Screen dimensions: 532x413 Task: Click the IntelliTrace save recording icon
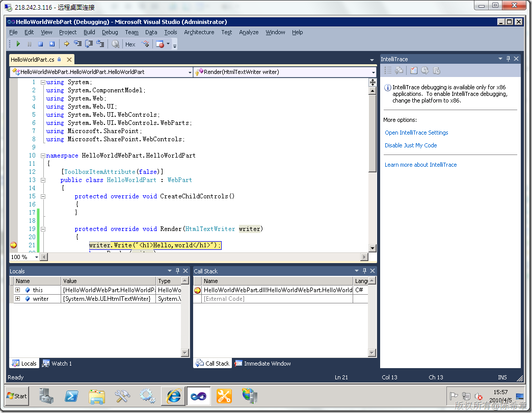click(436, 70)
